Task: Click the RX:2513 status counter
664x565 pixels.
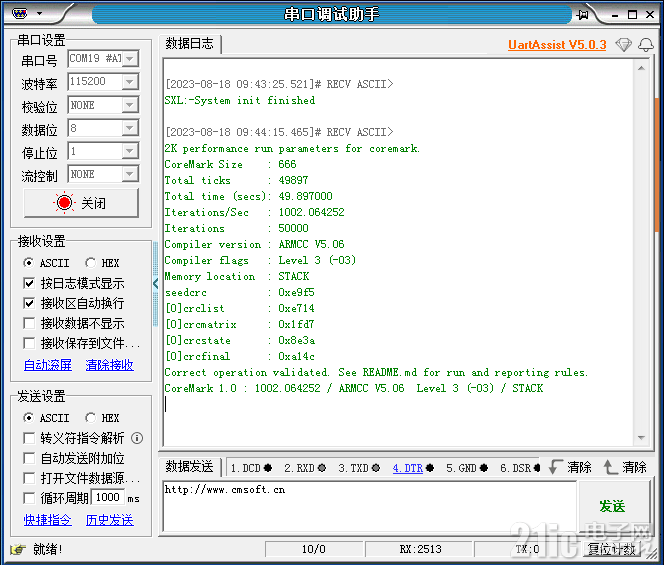Action: click(x=420, y=549)
